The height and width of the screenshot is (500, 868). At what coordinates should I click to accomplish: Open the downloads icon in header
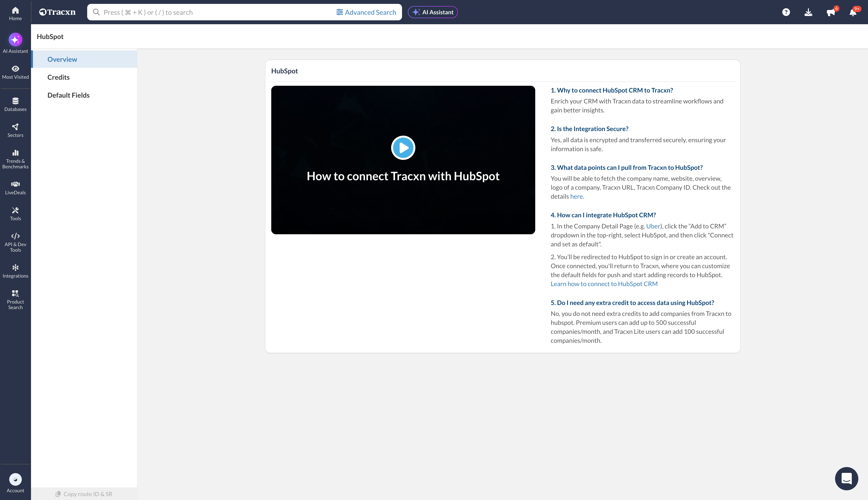coord(808,12)
